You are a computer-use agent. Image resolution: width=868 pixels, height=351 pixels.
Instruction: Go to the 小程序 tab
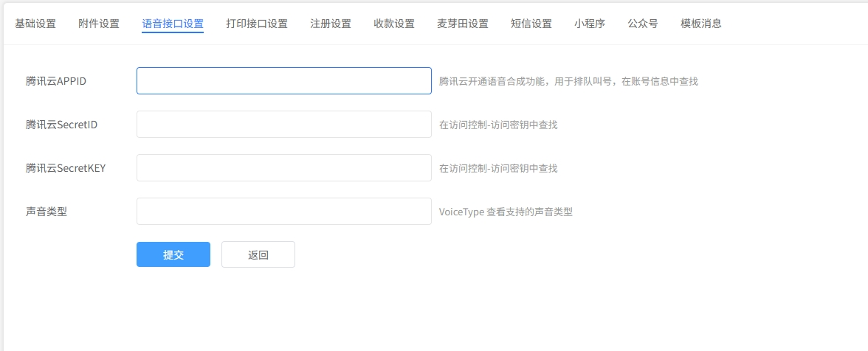tap(590, 24)
